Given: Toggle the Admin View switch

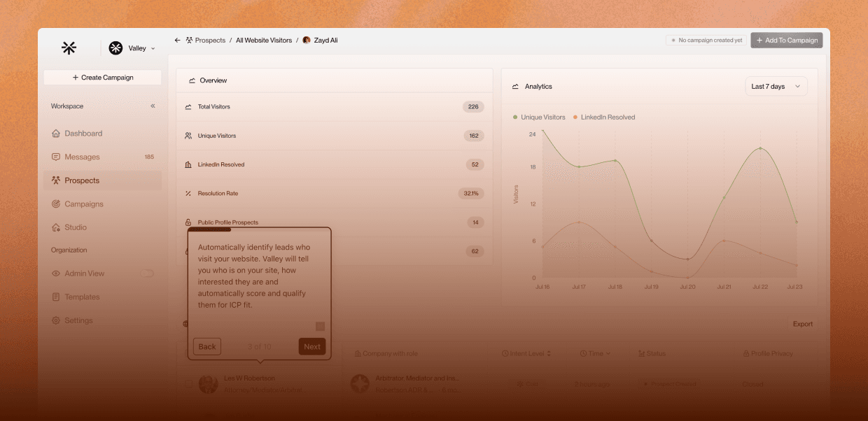Looking at the screenshot, I should [x=147, y=273].
